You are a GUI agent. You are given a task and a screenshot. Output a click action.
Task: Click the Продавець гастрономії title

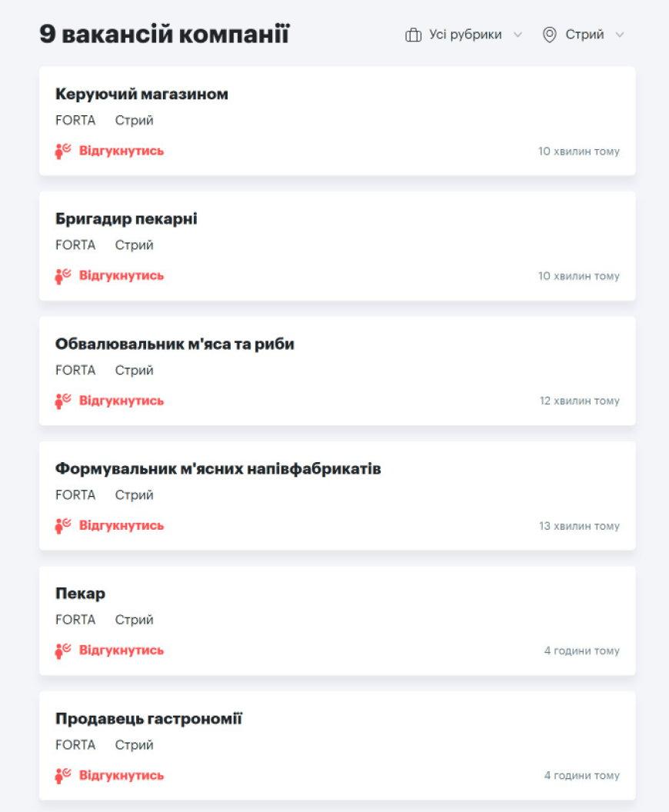tap(148, 720)
